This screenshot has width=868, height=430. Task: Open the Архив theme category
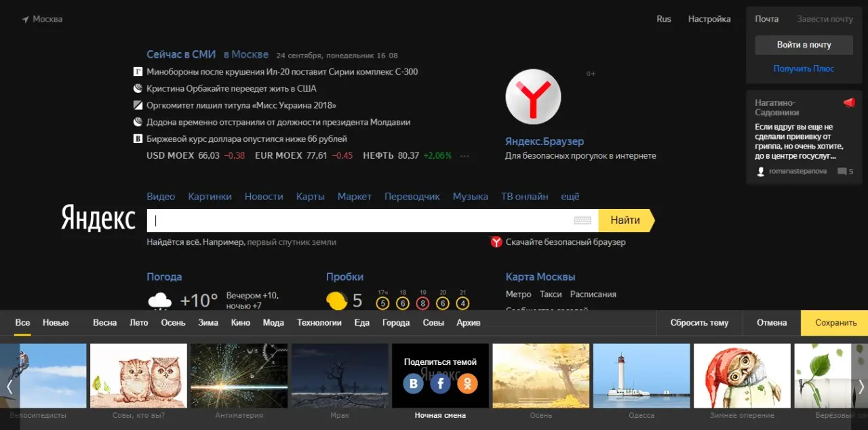[x=469, y=323]
